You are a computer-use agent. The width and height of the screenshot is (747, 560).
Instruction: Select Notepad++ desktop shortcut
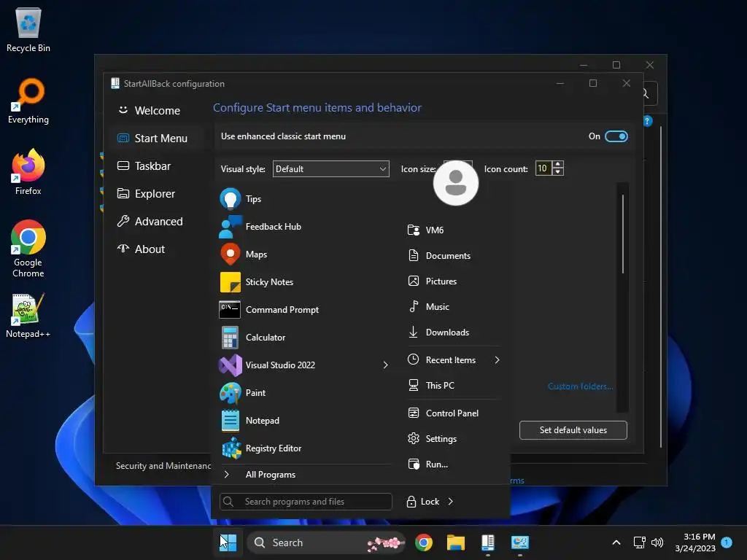pos(28,316)
